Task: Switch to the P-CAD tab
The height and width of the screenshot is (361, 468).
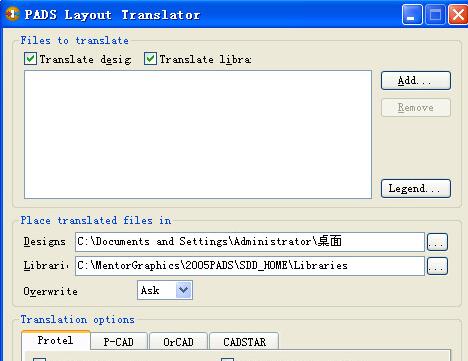Action: click(x=119, y=341)
